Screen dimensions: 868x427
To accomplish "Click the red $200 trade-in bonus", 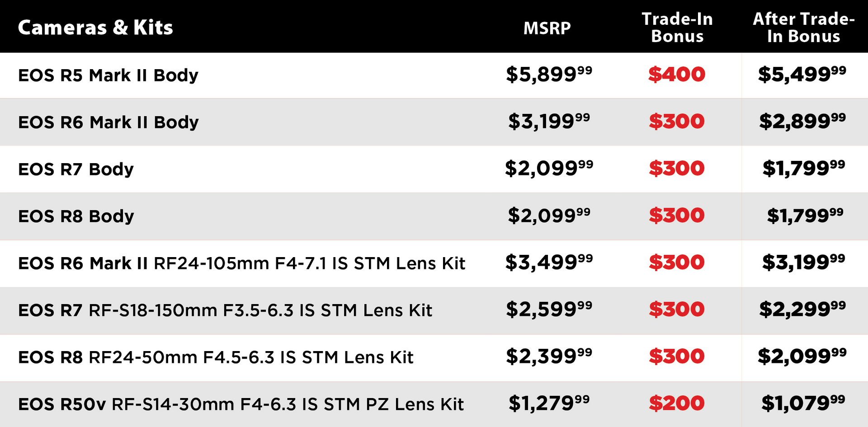I will tap(677, 403).
